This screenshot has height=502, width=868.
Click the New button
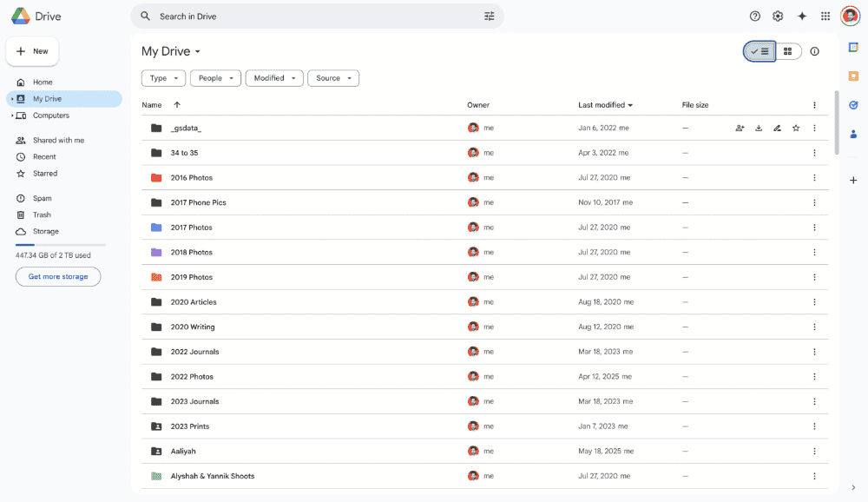pos(33,51)
